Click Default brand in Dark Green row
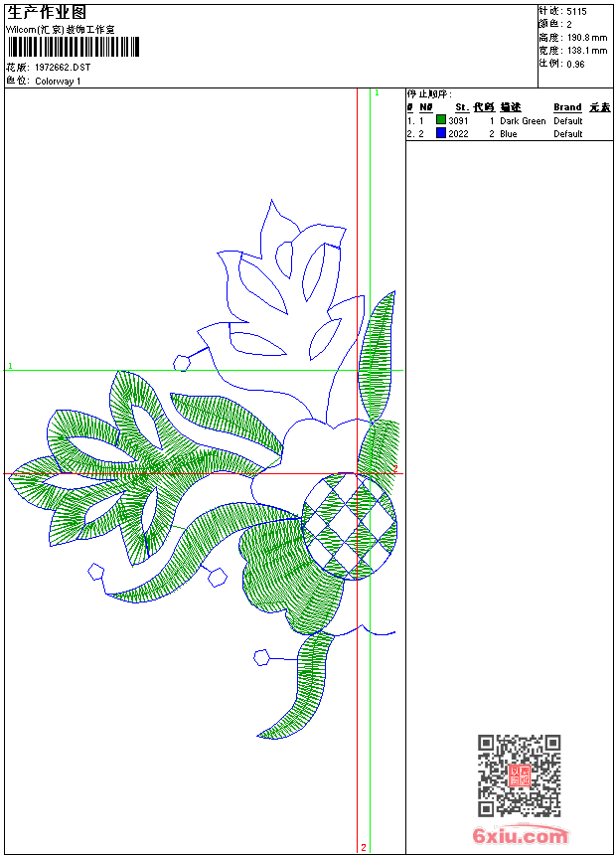 (x=568, y=120)
